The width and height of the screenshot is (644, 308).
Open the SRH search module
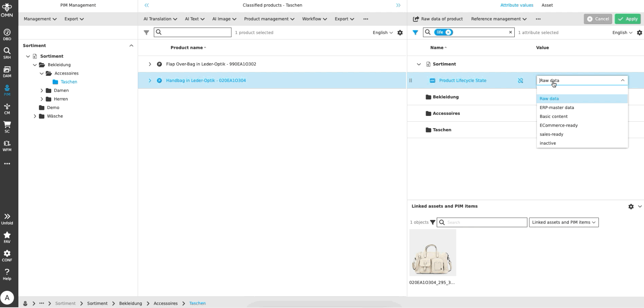coord(7,53)
